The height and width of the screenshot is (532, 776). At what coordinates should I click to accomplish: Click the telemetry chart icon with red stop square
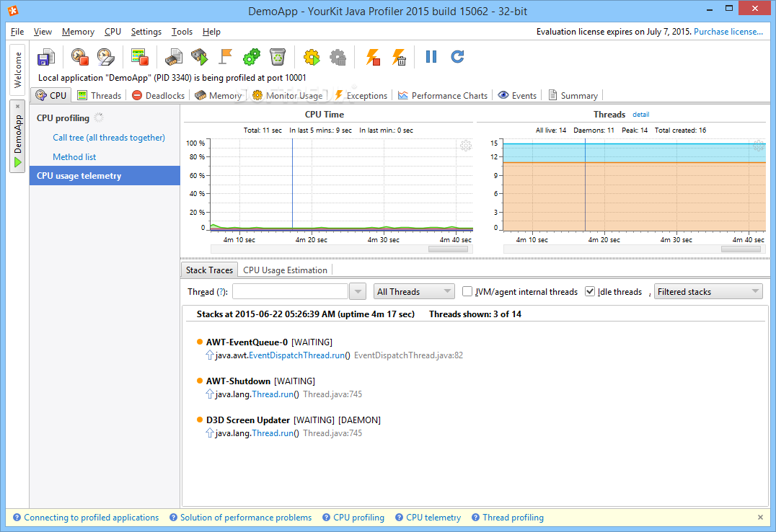click(x=140, y=57)
